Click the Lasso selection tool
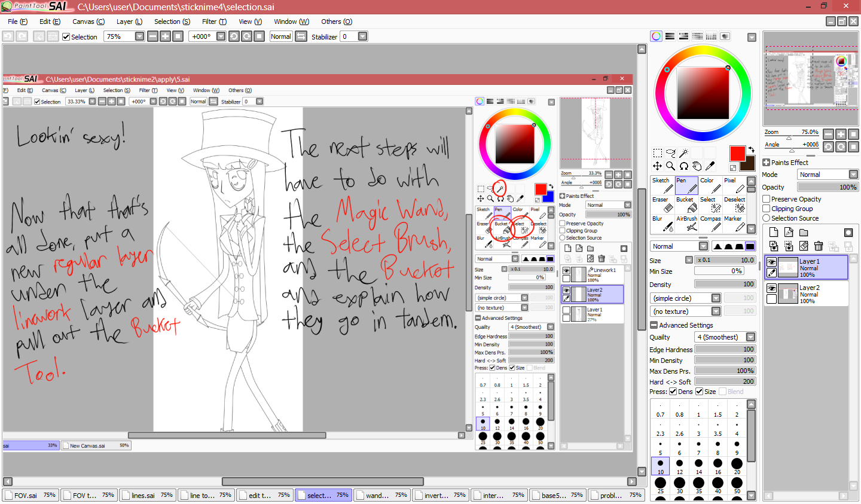Screen dimensions: 861x504 (670, 153)
